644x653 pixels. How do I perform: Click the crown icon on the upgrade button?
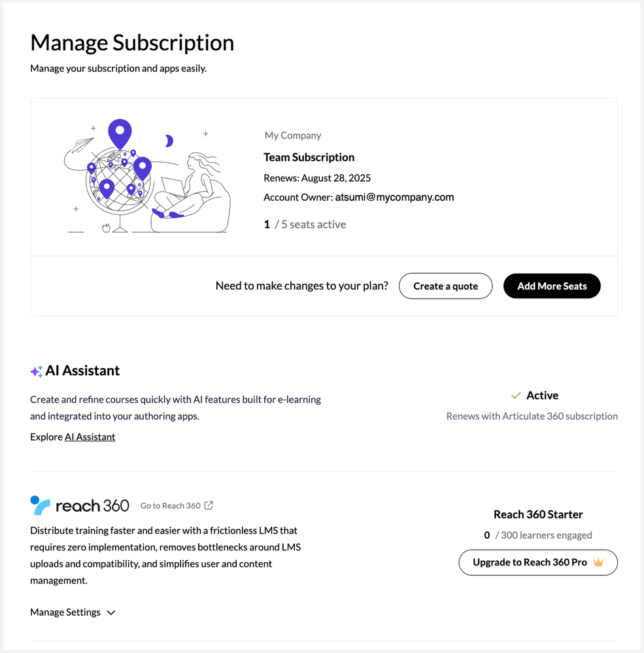coord(598,562)
